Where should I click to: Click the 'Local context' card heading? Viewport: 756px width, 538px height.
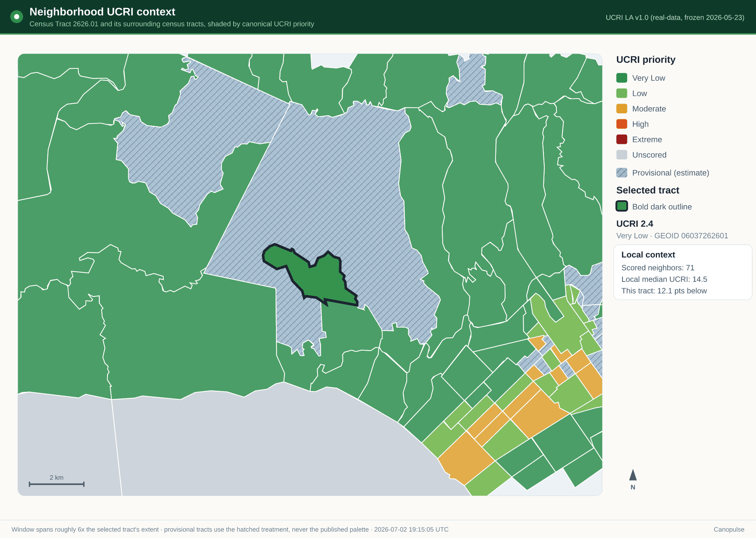point(648,255)
